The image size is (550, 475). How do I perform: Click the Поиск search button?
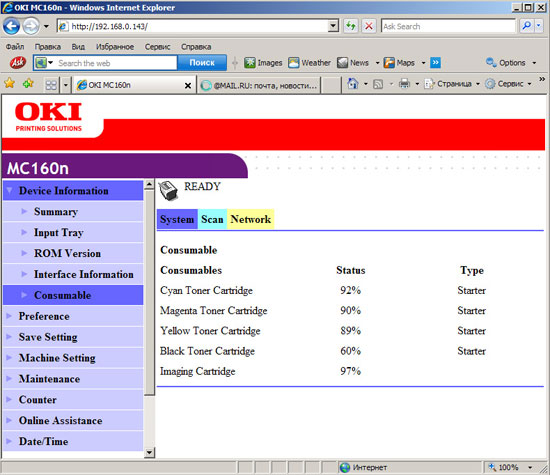tap(202, 63)
